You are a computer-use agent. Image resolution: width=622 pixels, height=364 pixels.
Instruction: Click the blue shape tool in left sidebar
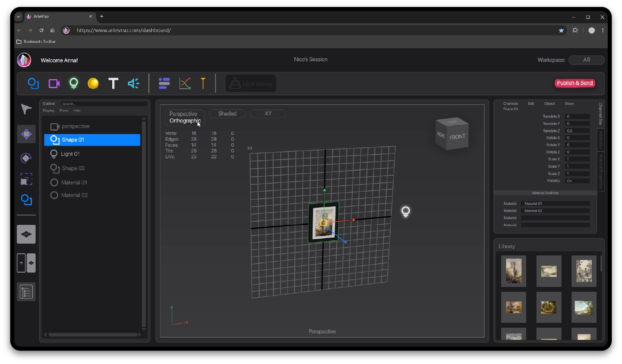[26, 200]
